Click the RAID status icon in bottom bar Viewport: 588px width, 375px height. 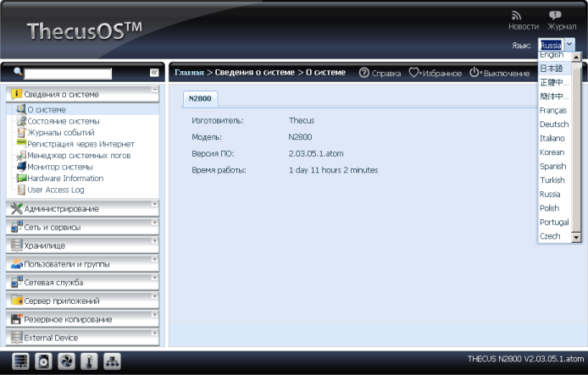[20, 361]
